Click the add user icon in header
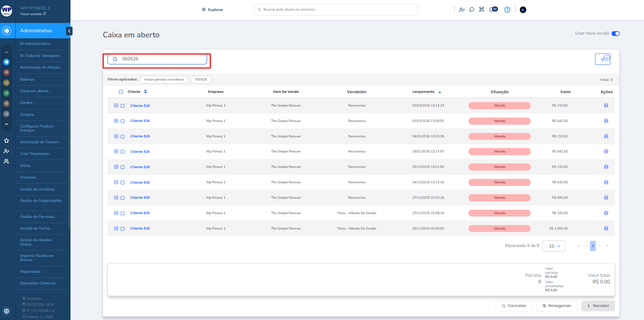Image resolution: width=644 pixels, height=320 pixels. [x=462, y=10]
